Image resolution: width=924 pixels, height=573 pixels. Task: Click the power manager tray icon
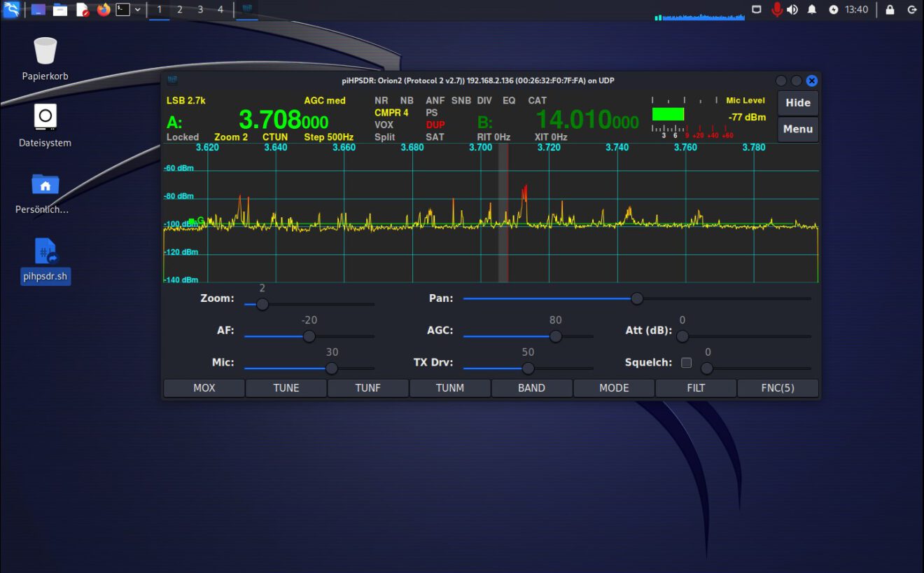tap(833, 10)
